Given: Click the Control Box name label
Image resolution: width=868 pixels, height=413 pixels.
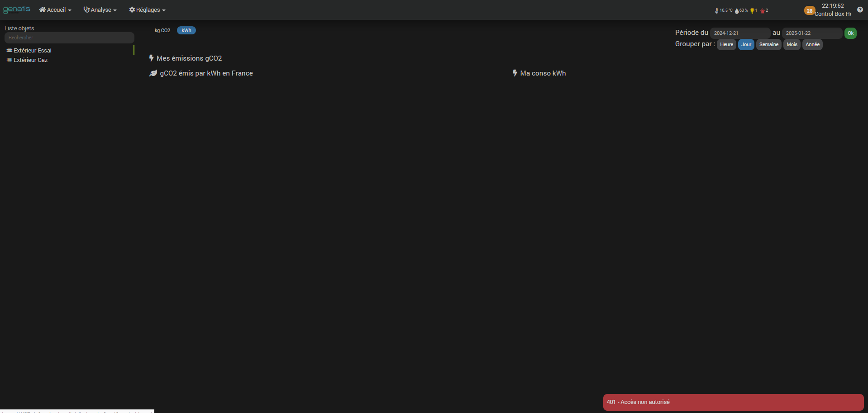Looking at the screenshot, I should [x=833, y=14].
